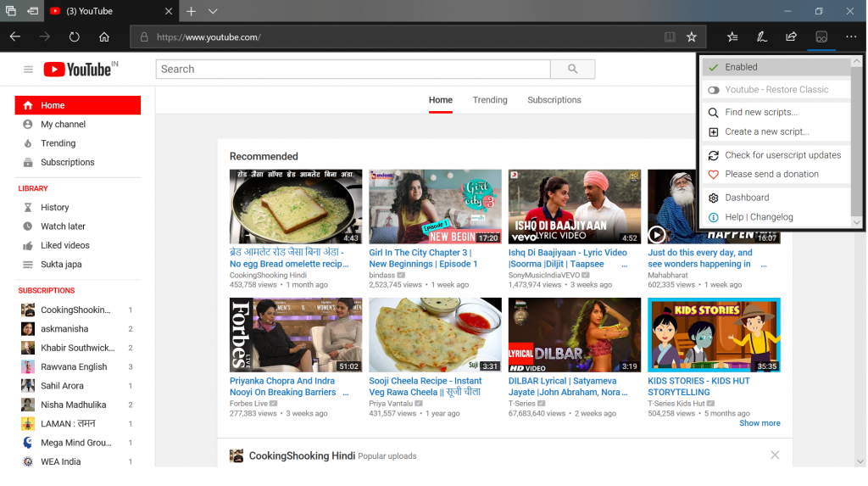Open WEA India subscription channel
The image size is (868, 486).
[x=77, y=461]
